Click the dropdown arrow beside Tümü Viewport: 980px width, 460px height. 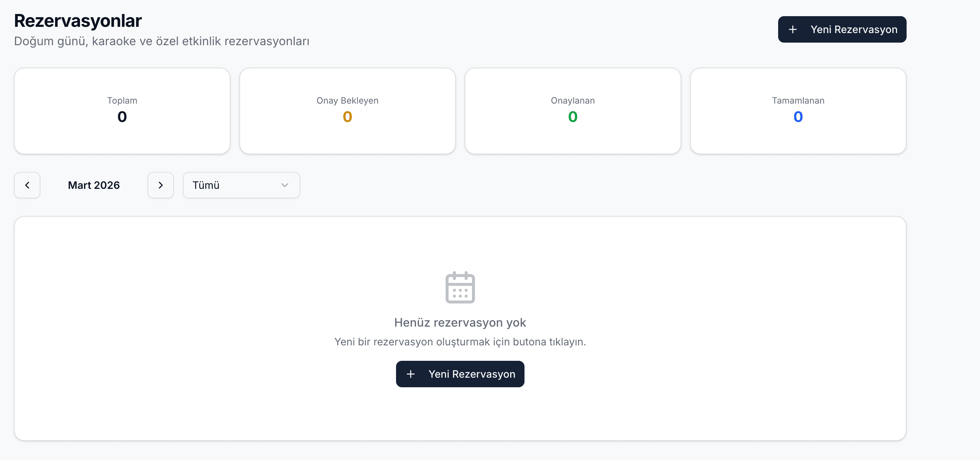(x=284, y=185)
